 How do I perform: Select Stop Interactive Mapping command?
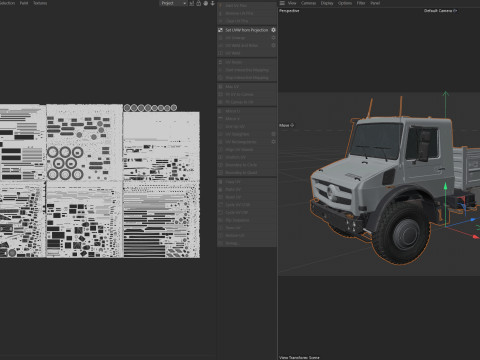[247, 78]
